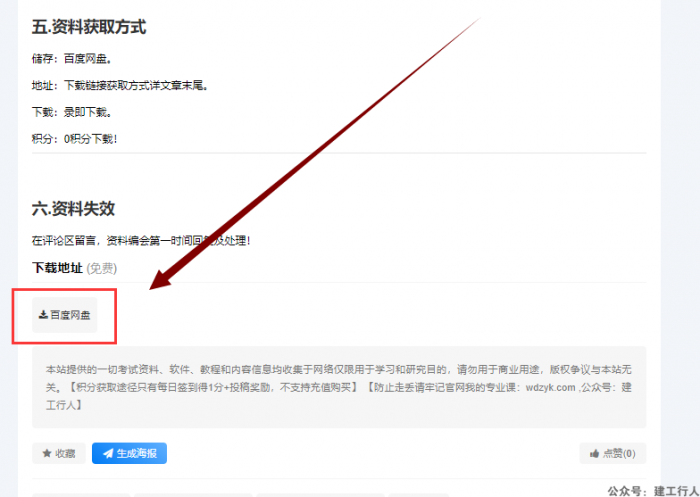Click the line 地址：下载链接获取方式详文章末尾。

pyautogui.click(x=120, y=85)
